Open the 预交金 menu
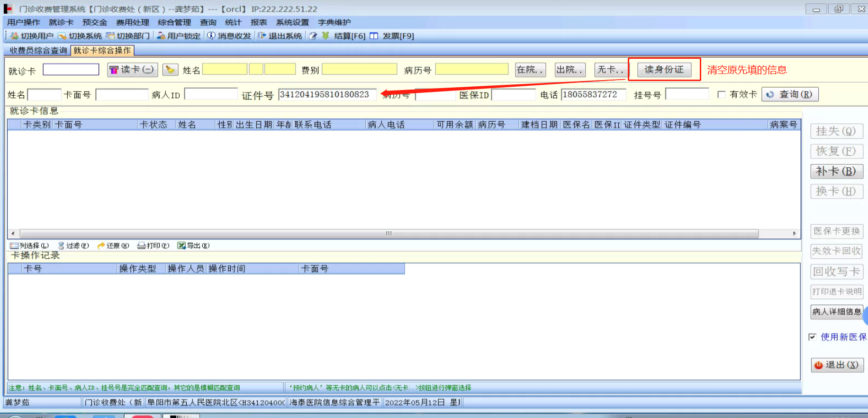This screenshot has height=418, width=868. 95,22
